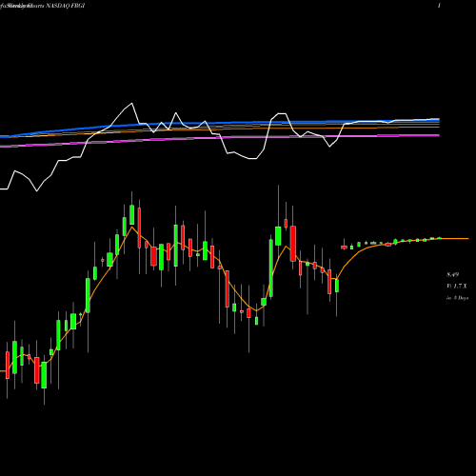Click the highest peak of the white indicator line
Viewport: 476px width, 476px height.
coord(131,104)
